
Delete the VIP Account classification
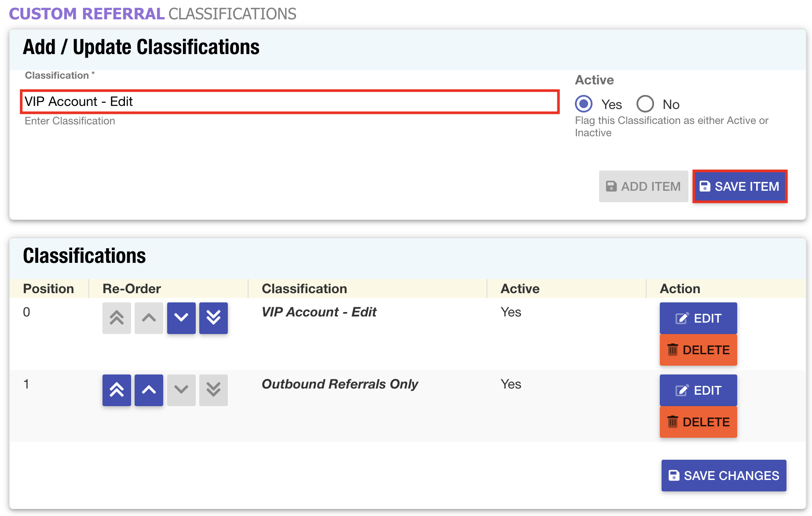click(698, 350)
